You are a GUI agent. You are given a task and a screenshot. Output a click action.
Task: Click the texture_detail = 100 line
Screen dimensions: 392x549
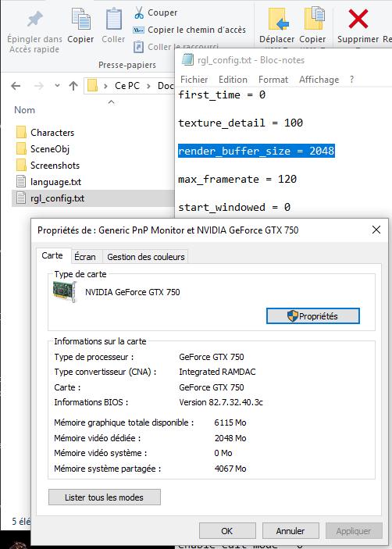(x=241, y=123)
